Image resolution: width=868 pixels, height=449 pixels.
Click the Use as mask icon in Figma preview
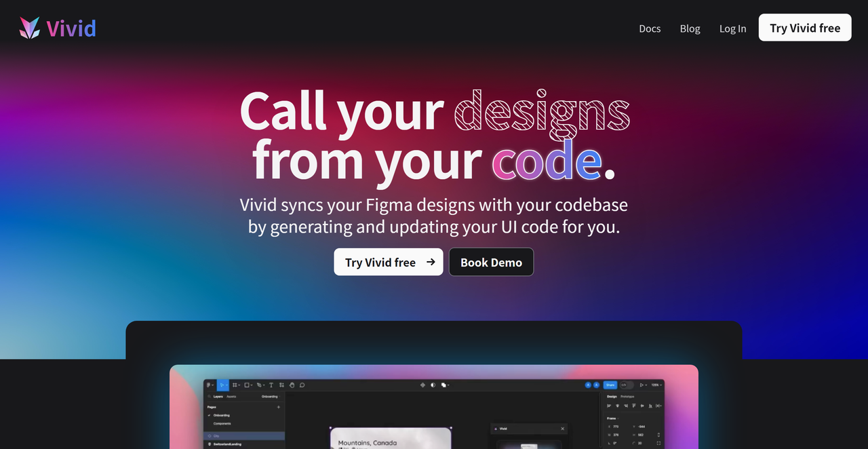(433, 385)
